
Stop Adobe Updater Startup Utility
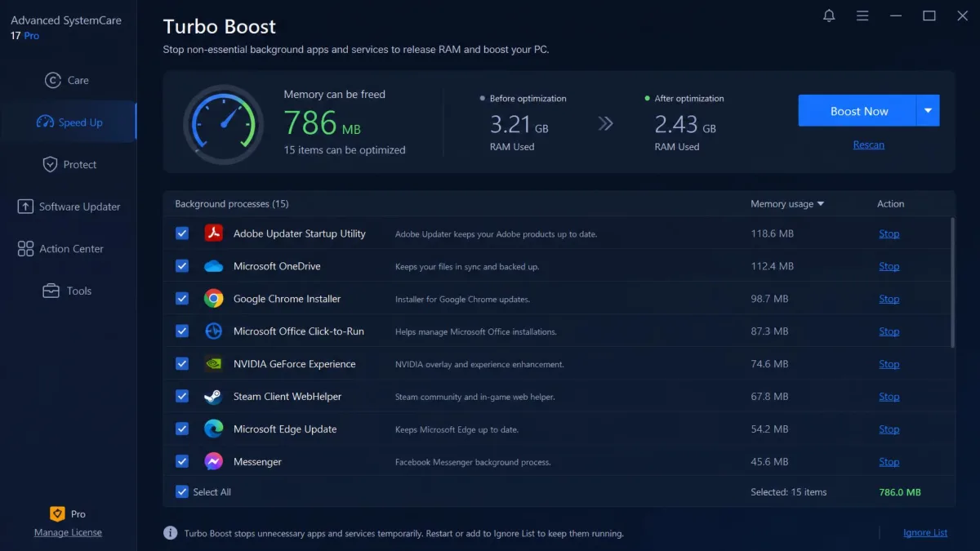[889, 233]
